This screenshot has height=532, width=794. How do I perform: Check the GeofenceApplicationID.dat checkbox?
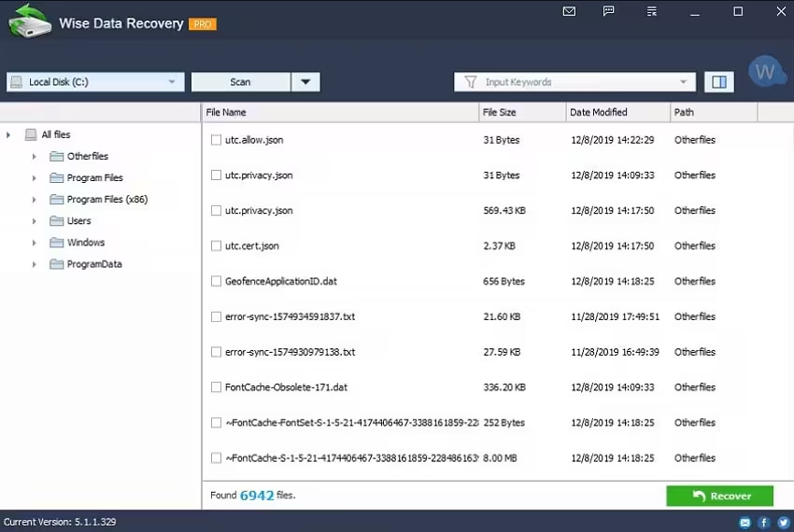tap(216, 281)
